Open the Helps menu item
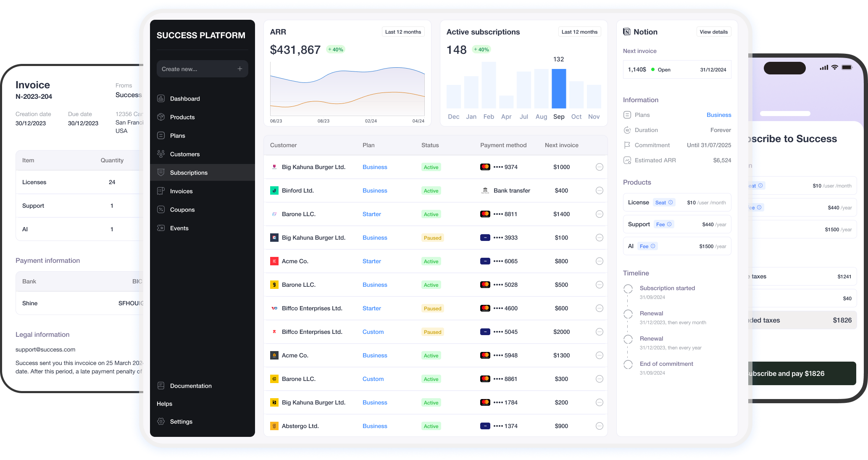The image size is (868, 460). (164, 404)
